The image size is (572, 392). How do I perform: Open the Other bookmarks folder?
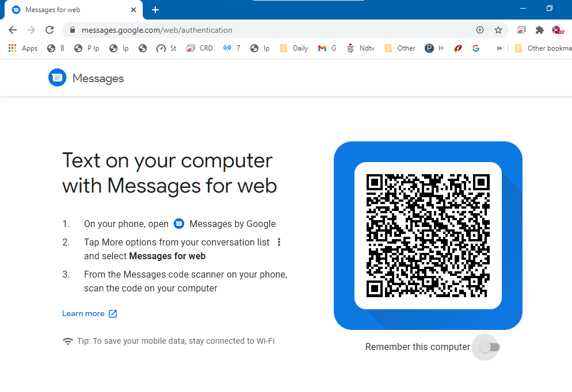click(543, 48)
